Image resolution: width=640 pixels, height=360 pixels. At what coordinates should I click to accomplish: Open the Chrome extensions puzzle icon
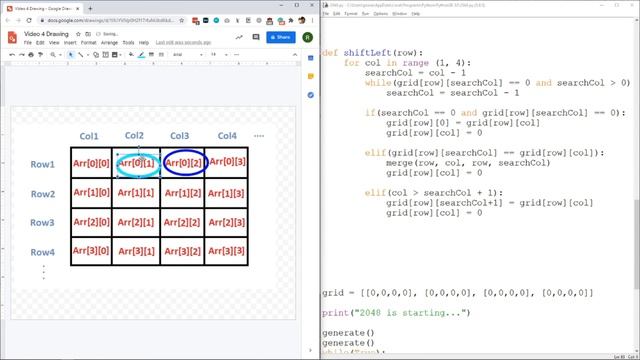[291, 20]
